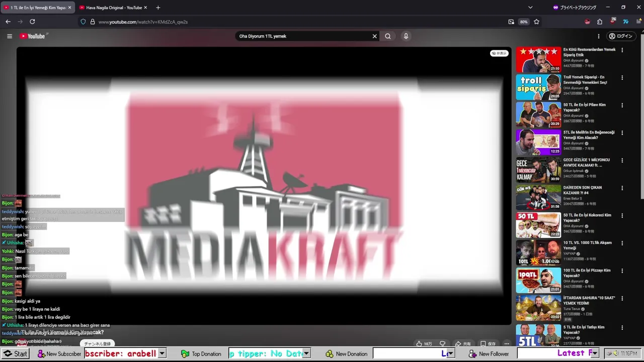Open a new browser tab
Screen dimensions: 644x362
[x=158, y=8]
